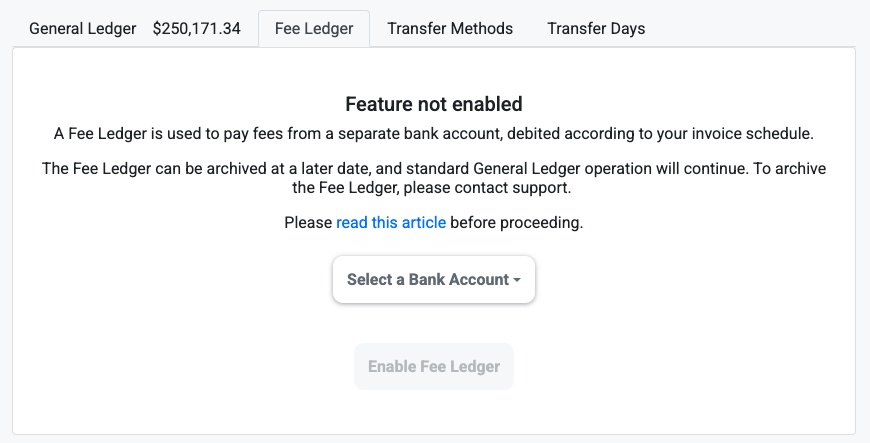Click the caret arrow on the bank account dropdown

pos(517,281)
